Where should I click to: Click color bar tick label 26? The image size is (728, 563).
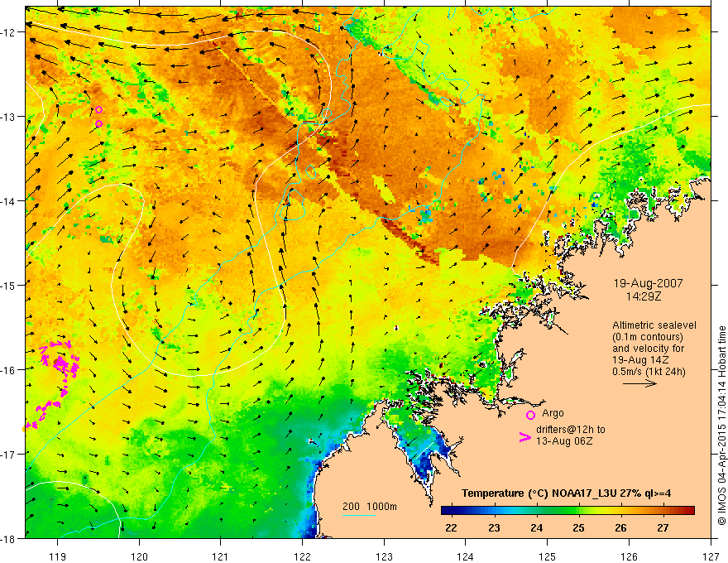tap(620, 528)
